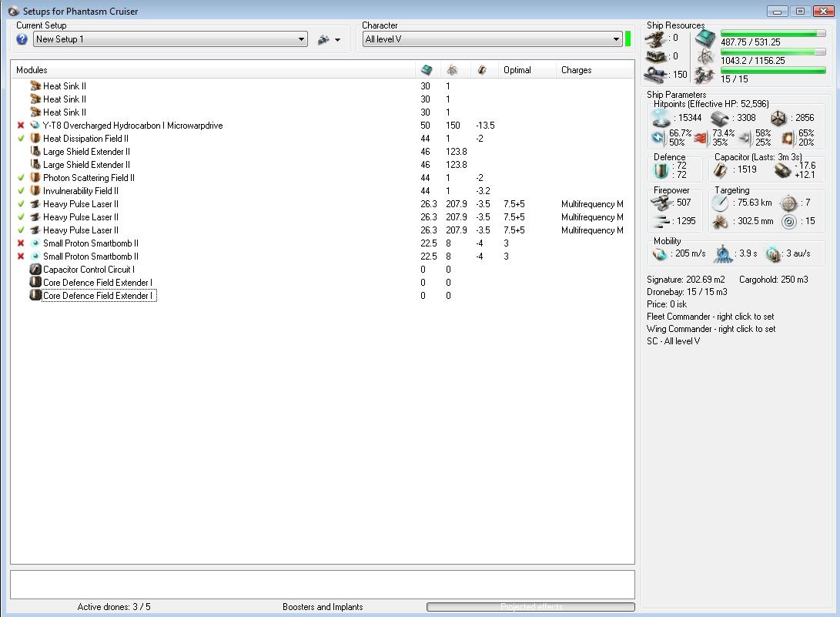Toggle Y-T8 Overcharged Microwarpdrive red X status
The width and height of the screenshot is (840, 617).
pyautogui.click(x=21, y=126)
